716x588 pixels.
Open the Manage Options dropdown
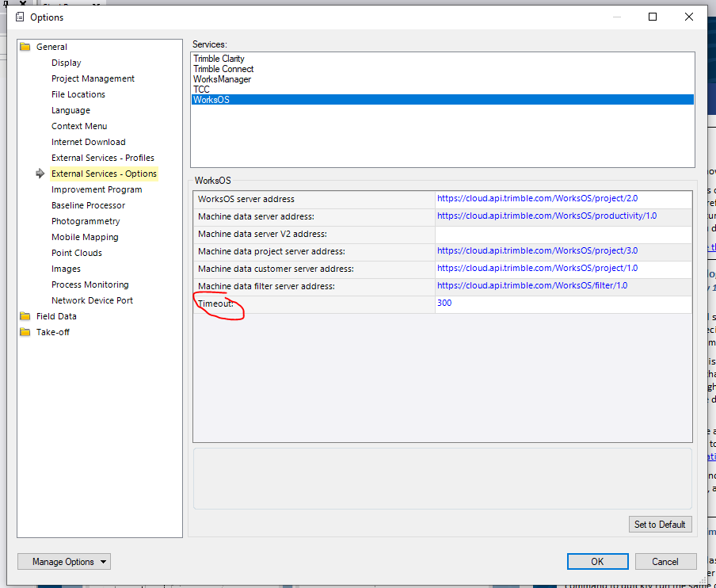(64, 562)
